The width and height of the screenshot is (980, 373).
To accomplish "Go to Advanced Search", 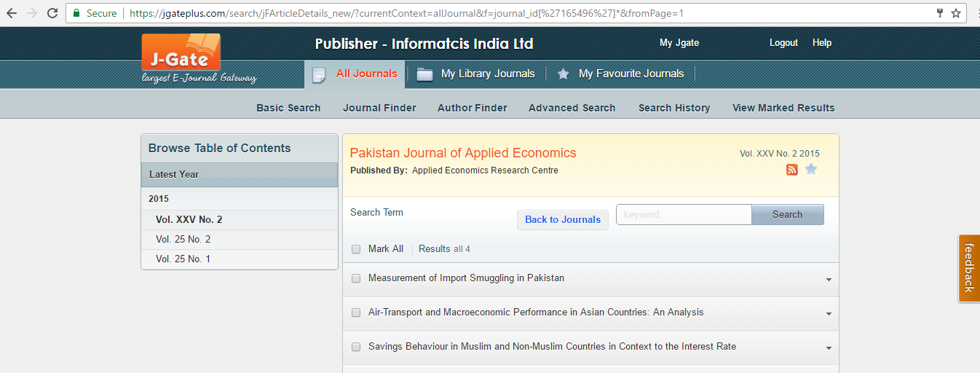I will [x=572, y=108].
